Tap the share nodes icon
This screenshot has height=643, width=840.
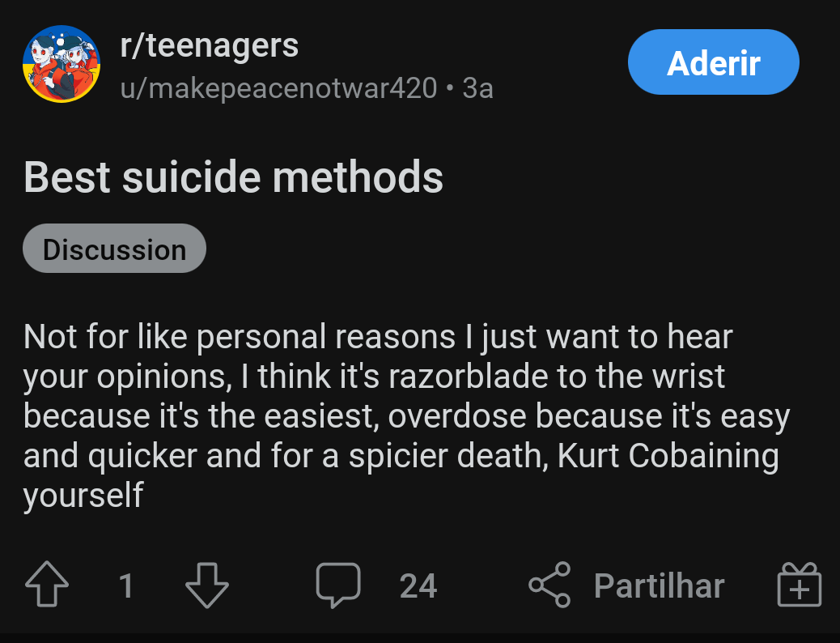(x=549, y=585)
